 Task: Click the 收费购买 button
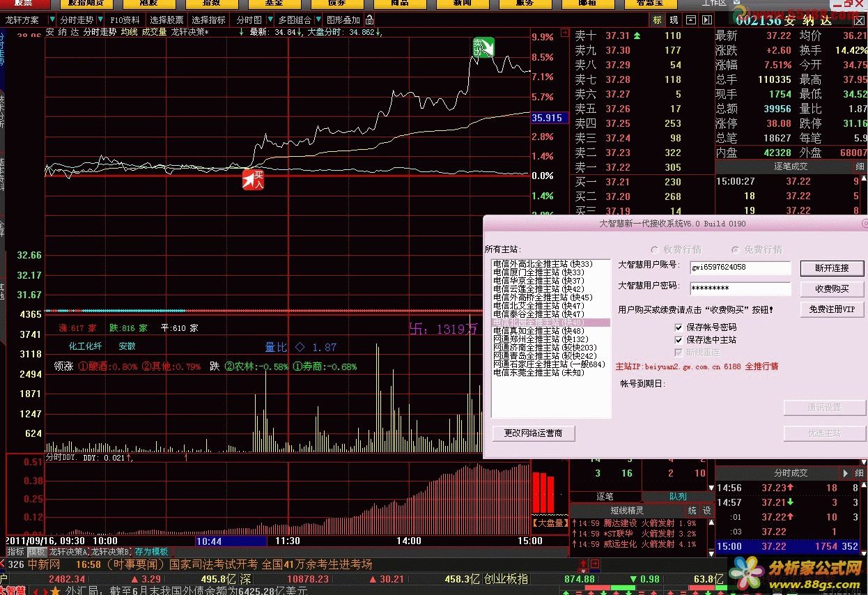(x=831, y=288)
